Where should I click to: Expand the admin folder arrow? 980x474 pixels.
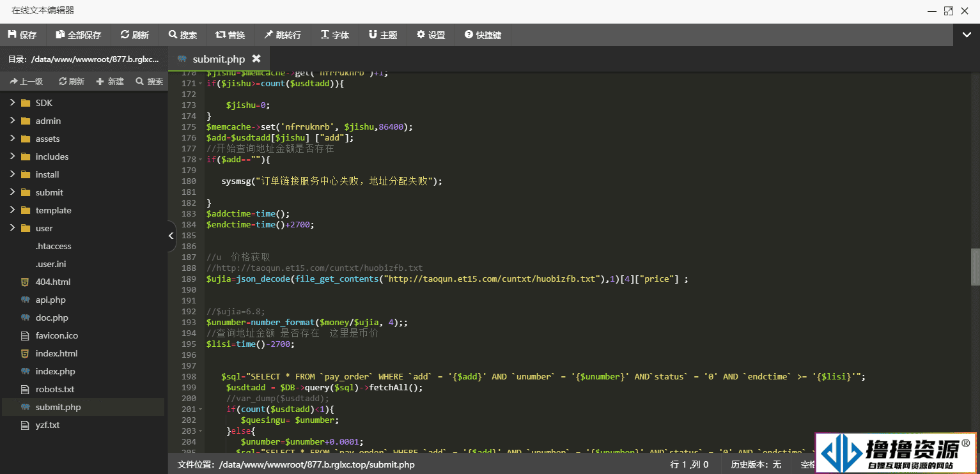12,121
